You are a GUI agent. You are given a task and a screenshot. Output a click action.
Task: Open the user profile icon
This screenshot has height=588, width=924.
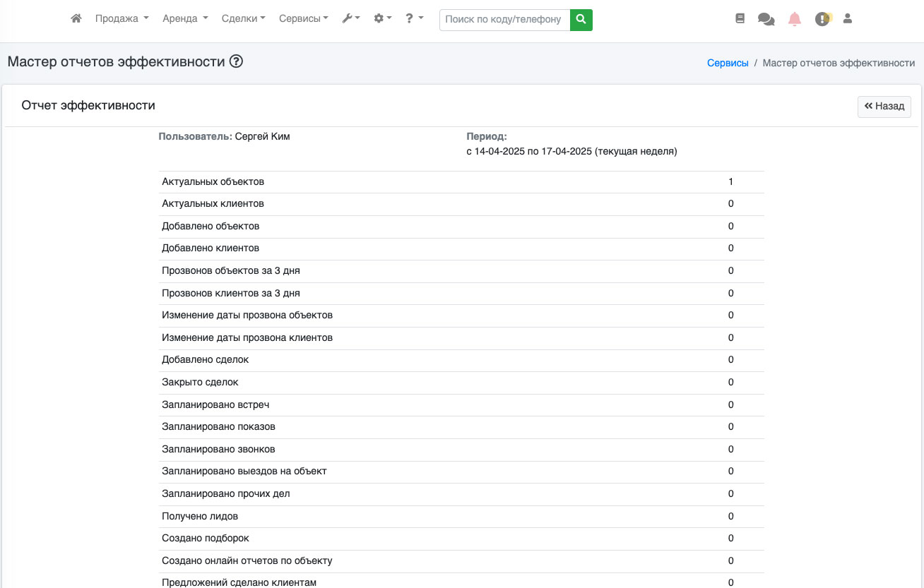coord(848,19)
